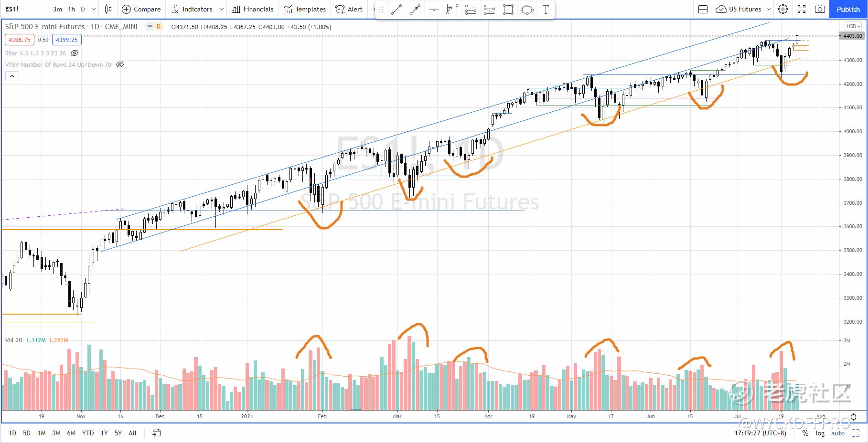Open the US Futures layout dropdown

click(743, 9)
